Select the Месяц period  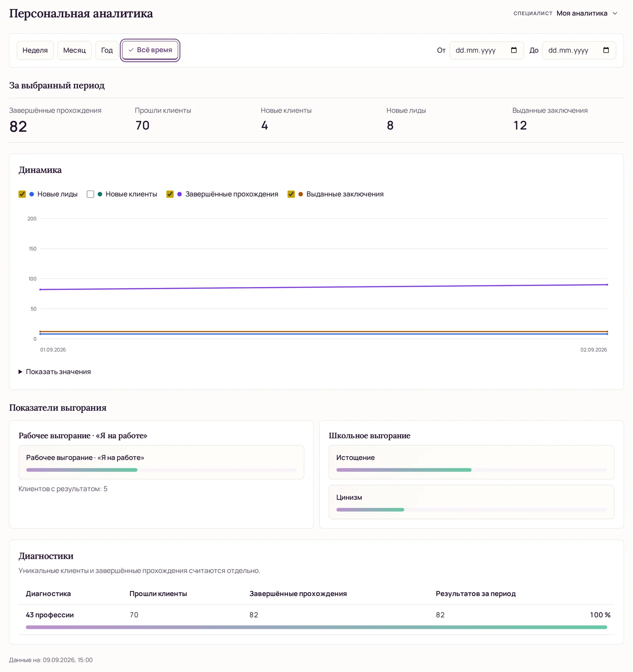(74, 50)
